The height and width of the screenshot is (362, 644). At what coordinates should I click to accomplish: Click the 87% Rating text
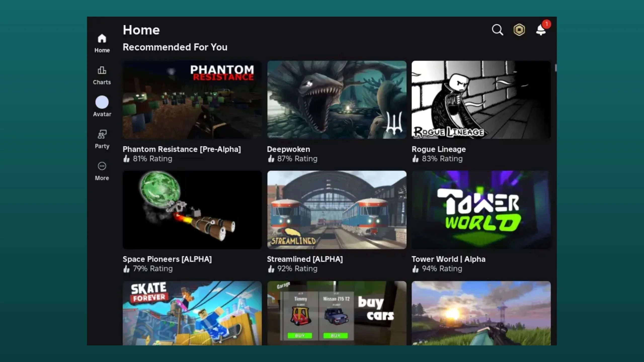click(x=297, y=159)
